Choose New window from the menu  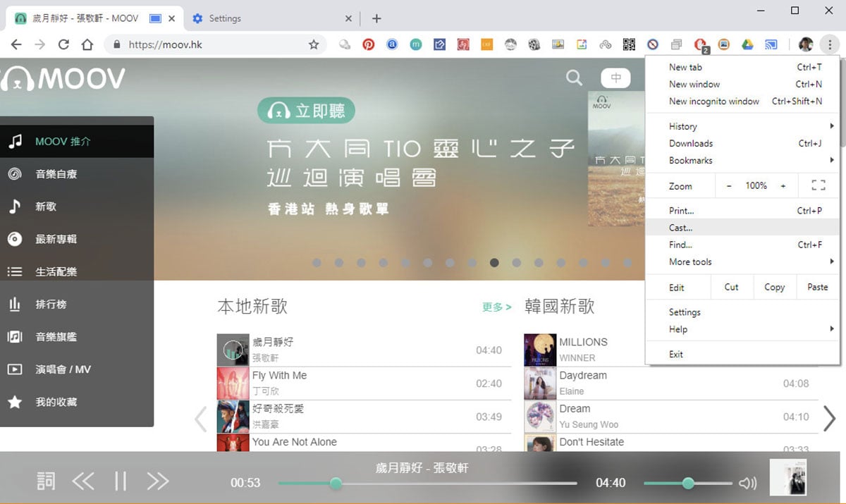click(x=742, y=84)
